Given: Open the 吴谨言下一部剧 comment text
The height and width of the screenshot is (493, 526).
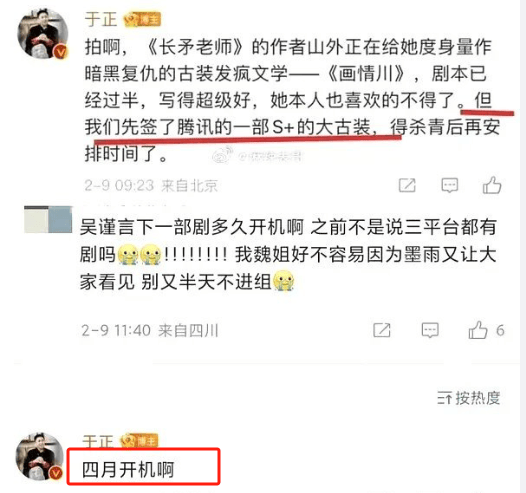Looking at the screenshot, I should tap(288, 254).
